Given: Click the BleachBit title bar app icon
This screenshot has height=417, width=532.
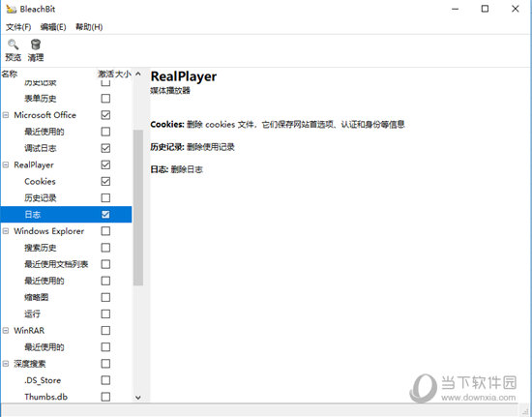Looking at the screenshot, I should 11,9.
